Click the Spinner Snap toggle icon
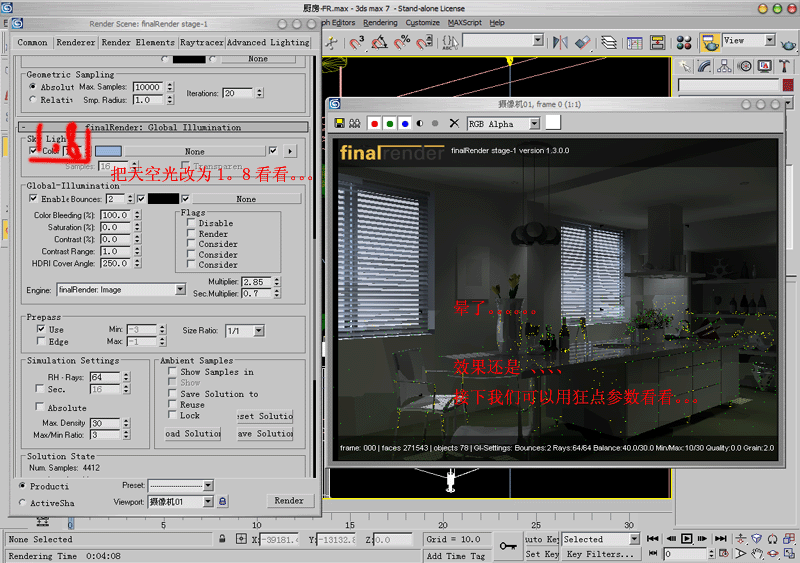Viewport: 800px width, 563px height. pyautogui.click(x=424, y=42)
